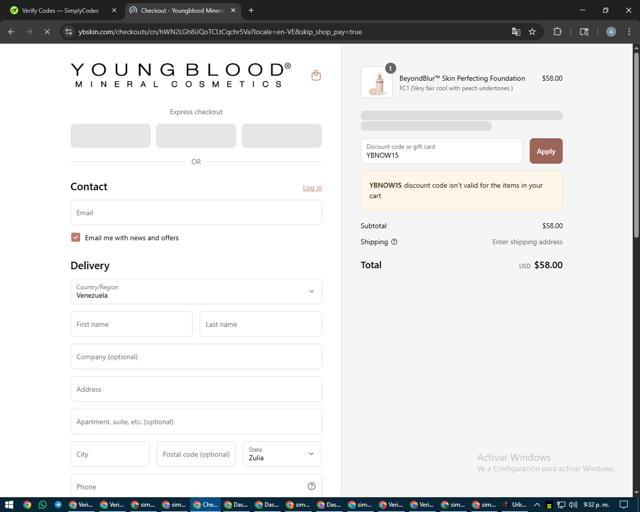Image resolution: width=640 pixels, height=512 pixels.
Task: Switch to the active Che... taskbar window
Action: 205,505
